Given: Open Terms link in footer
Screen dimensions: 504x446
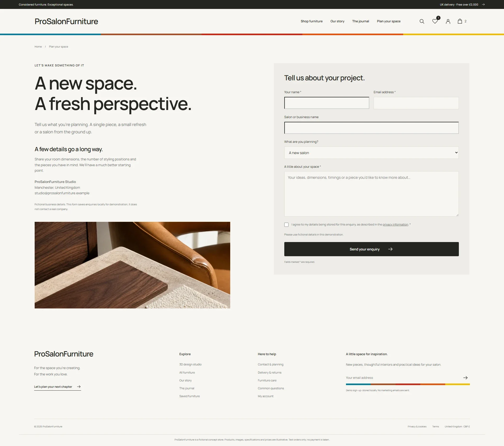Looking at the screenshot, I should pyautogui.click(x=435, y=427).
